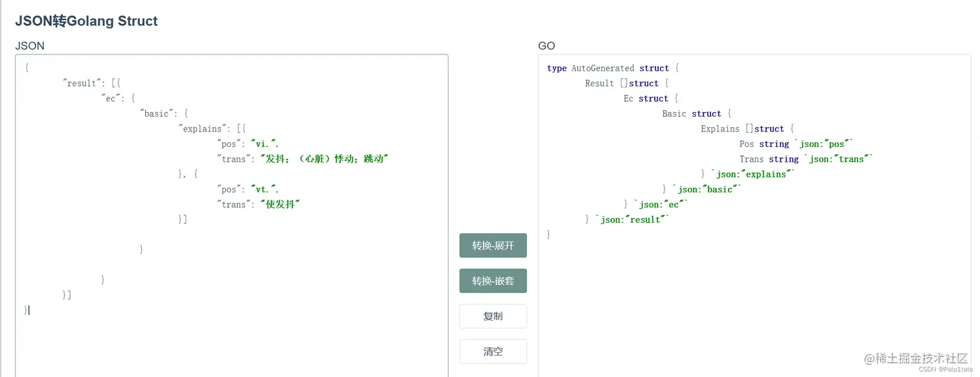Image resolution: width=980 pixels, height=377 pixels.
Task: Click the "explains" key in JSON input
Action: [203, 129]
